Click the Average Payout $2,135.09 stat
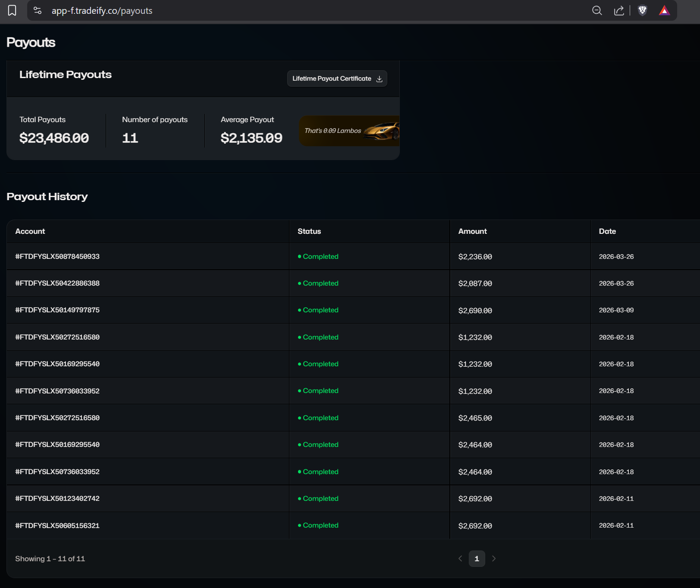The image size is (700, 588). (251, 138)
